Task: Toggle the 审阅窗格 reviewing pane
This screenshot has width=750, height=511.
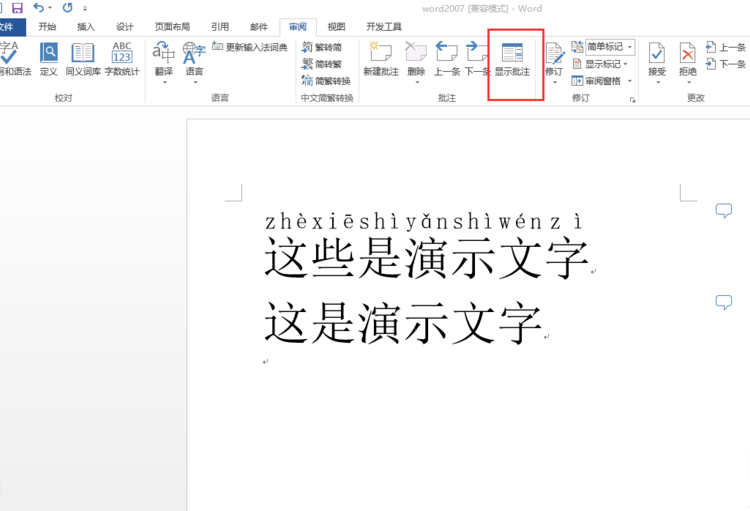Action: tap(596, 81)
